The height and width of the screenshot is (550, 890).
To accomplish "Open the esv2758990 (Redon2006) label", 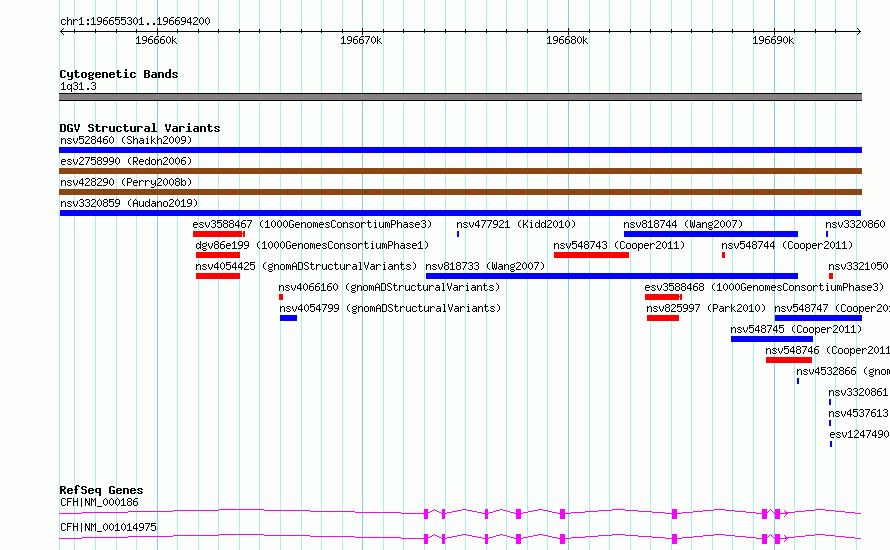I will [x=126, y=161].
